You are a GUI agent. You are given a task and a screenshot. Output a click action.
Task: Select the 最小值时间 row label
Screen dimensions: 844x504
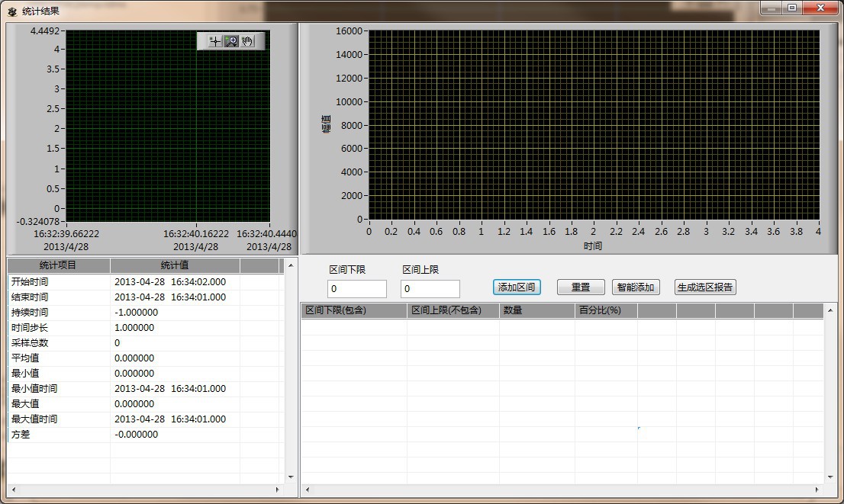click(34, 388)
